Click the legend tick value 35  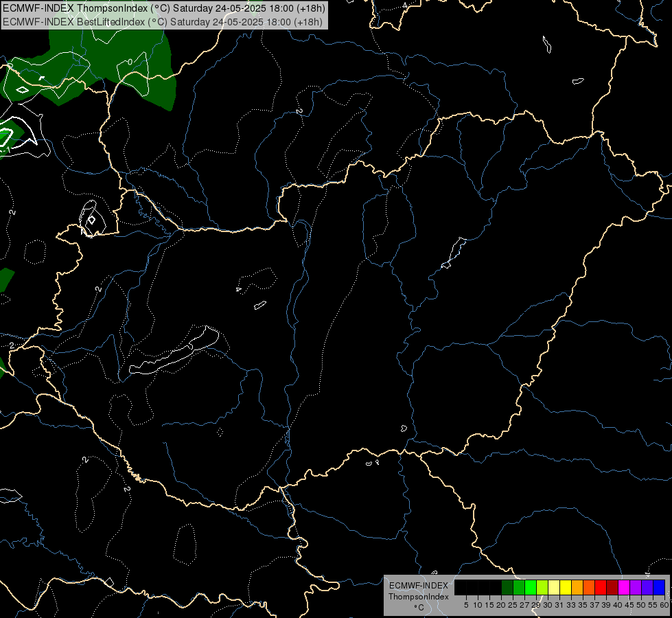[x=583, y=605]
